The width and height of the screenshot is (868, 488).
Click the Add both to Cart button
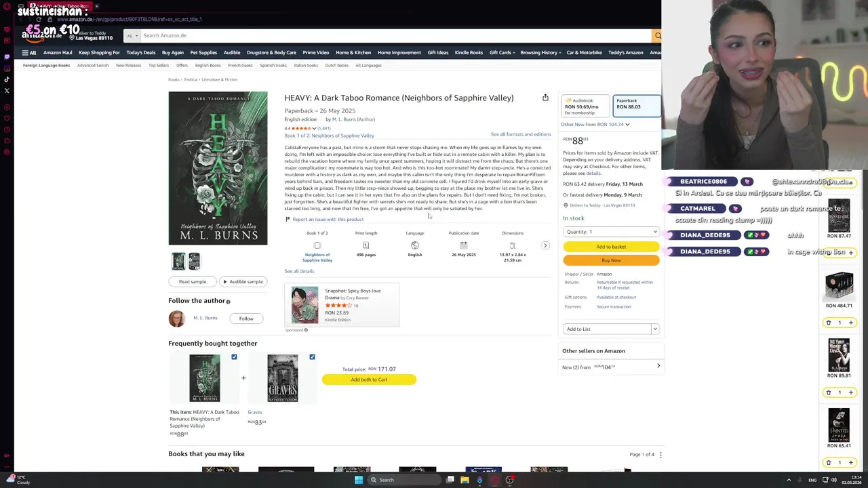(x=369, y=380)
